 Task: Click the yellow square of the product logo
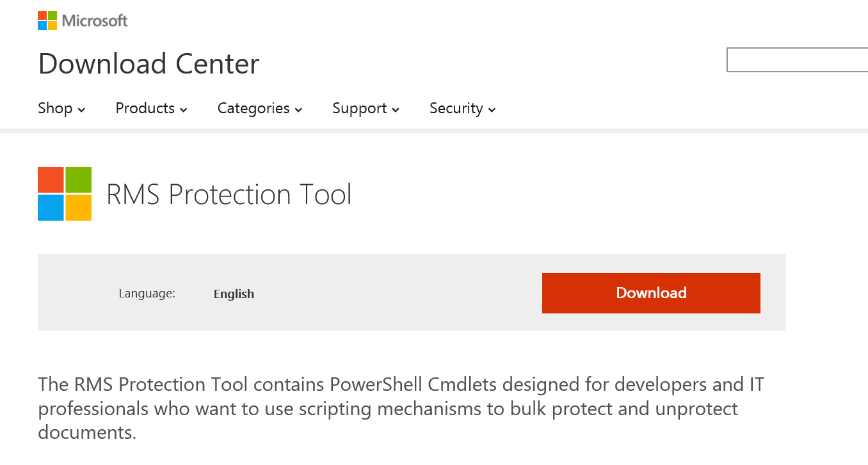pos(77,208)
